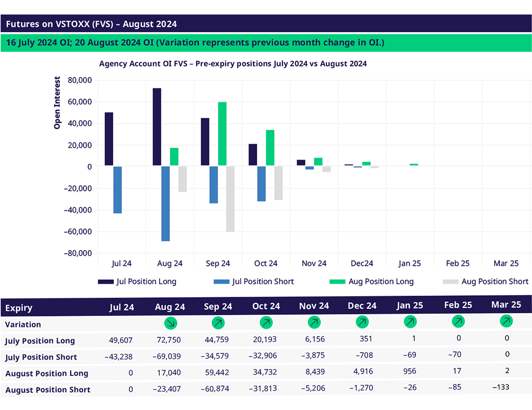Click the Nov 24 variation arrow icon
The width and height of the screenshot is (532, 410).
314,323
